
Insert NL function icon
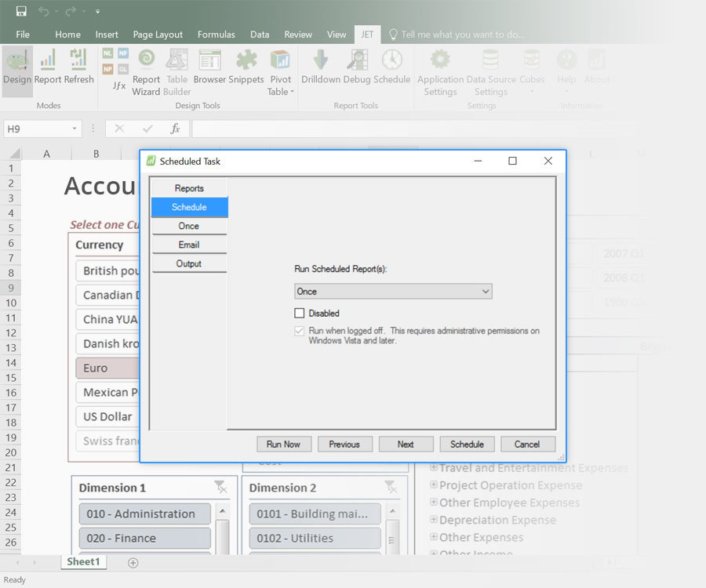pyautogui.click(x=107, y=53)
